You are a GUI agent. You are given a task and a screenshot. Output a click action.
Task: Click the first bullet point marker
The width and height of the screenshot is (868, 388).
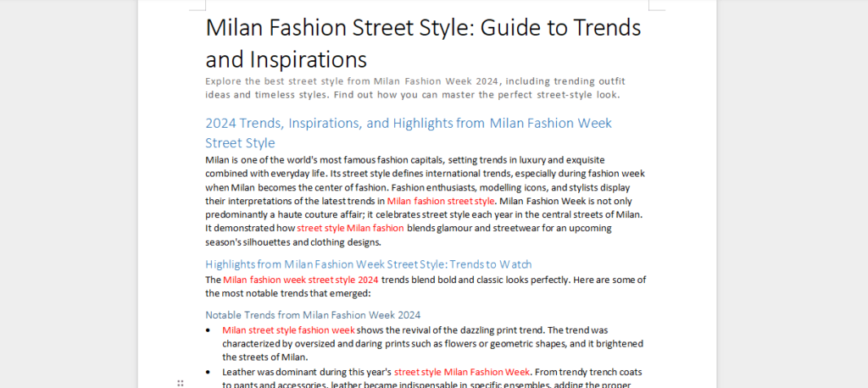point(210,330)
